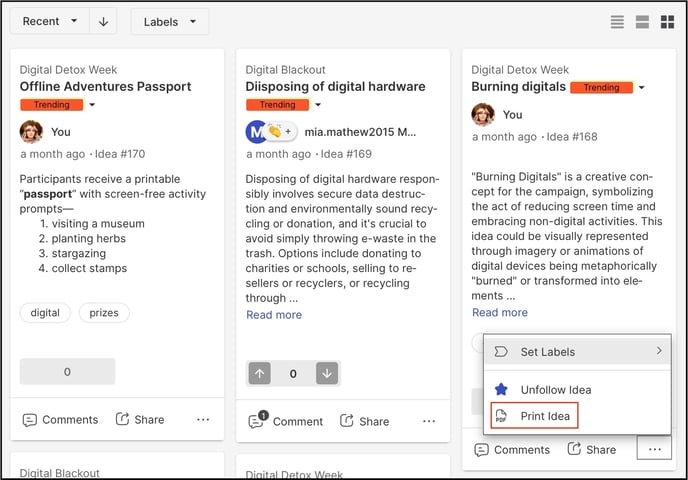The width and height of the screenshot is (688, 480).
Task: Downvote the Diisposing of digital hardware idea
Action: tap(327, 373)
